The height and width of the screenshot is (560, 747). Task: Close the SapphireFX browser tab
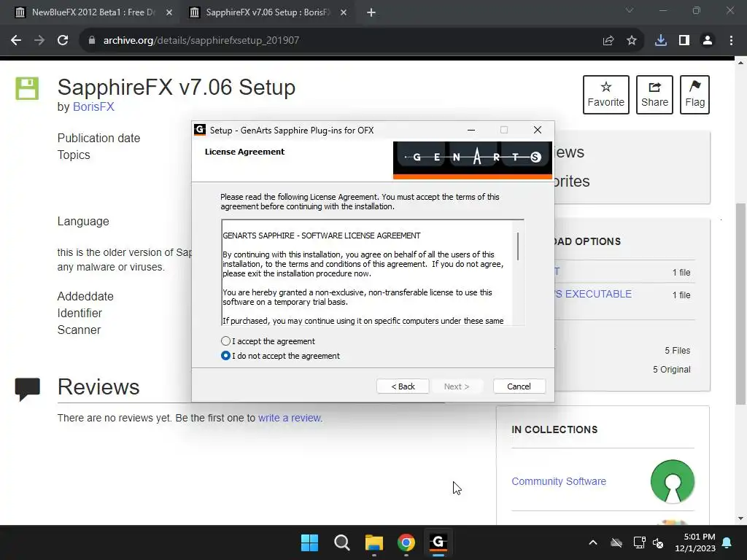pyautogui.click(x=344, y=12)
